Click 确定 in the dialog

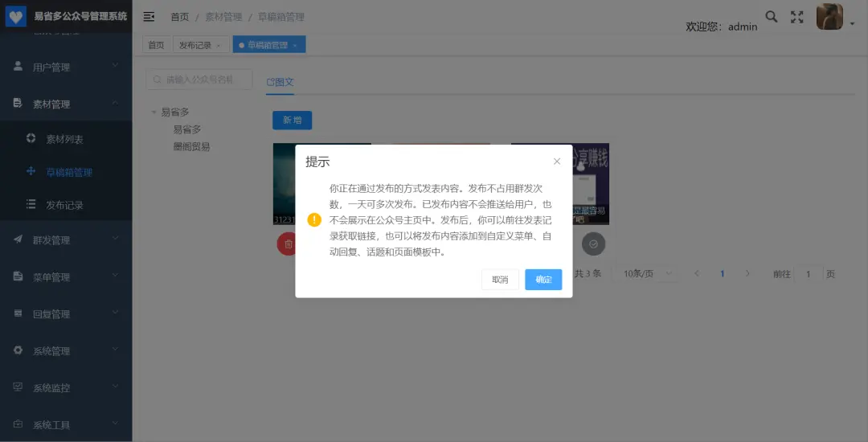(x=543, y=280)
